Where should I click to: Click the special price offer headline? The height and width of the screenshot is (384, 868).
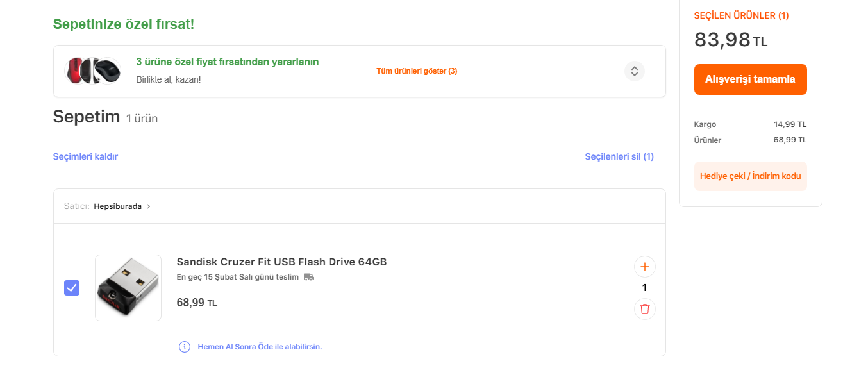point(228,62)
